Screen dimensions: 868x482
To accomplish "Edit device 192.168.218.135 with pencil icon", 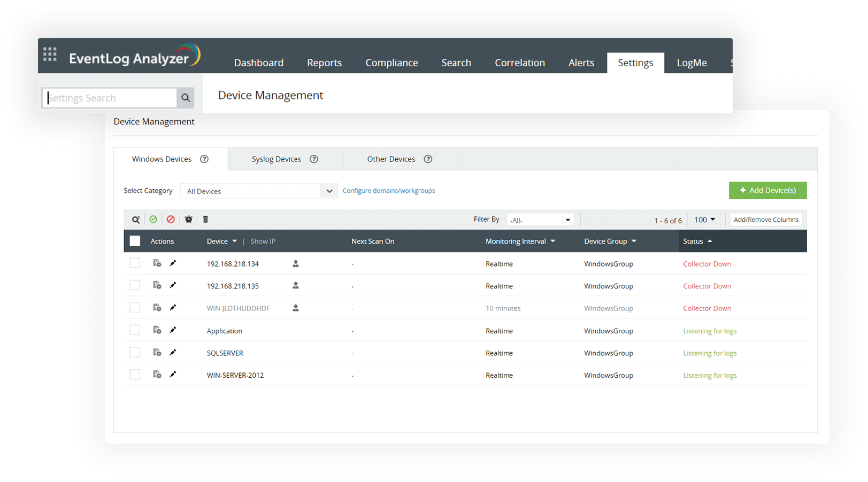I will tap(173, 285).
